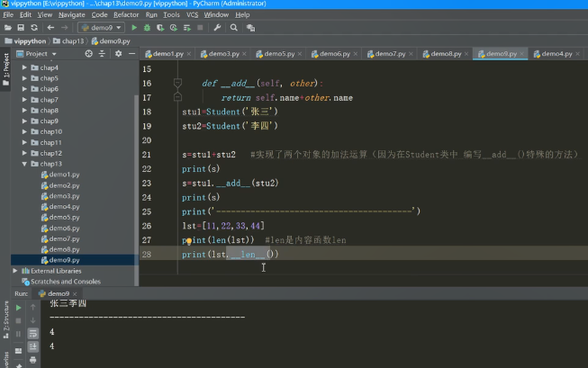Run demo9 with the green play icon

[x=134, y=28]
